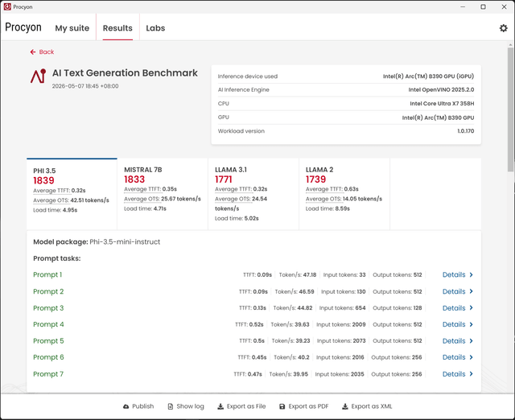
Task: Click Intel Core Ultra X7 358H value
Action: click(442, 104)
